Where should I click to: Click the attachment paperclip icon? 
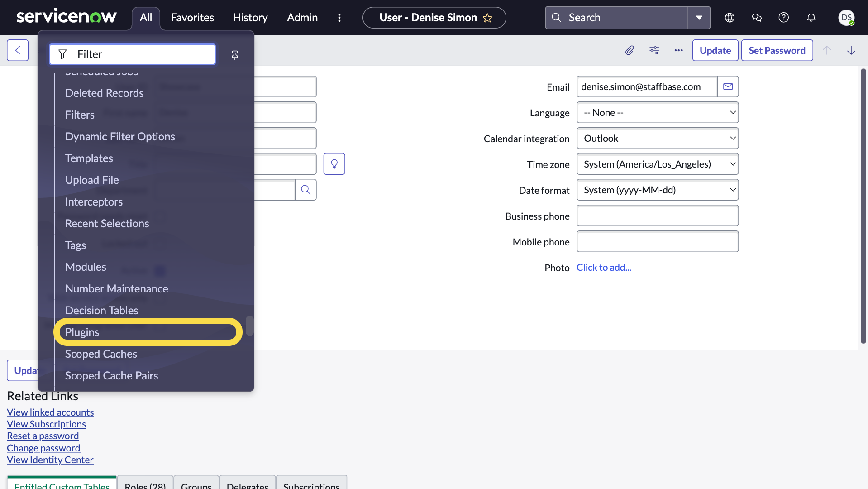tap(630, 50)
